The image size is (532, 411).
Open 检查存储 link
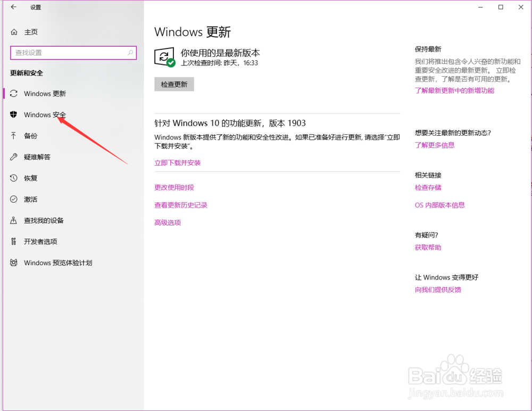[x=428, y=187]
